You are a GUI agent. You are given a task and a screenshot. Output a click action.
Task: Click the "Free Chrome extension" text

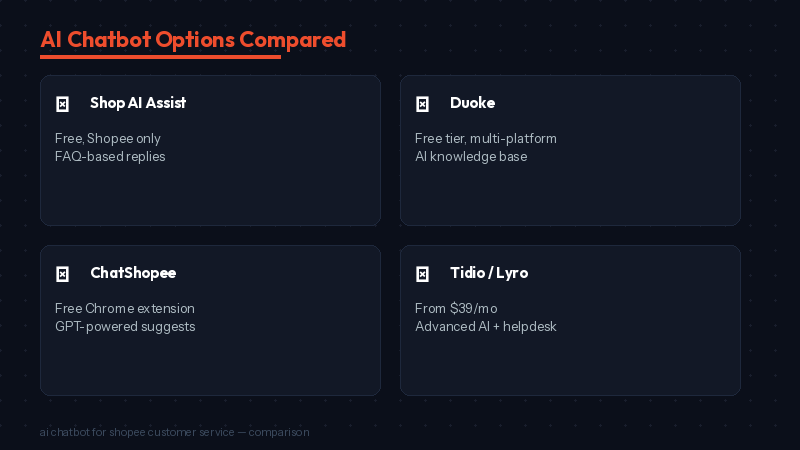coord(125,308)
